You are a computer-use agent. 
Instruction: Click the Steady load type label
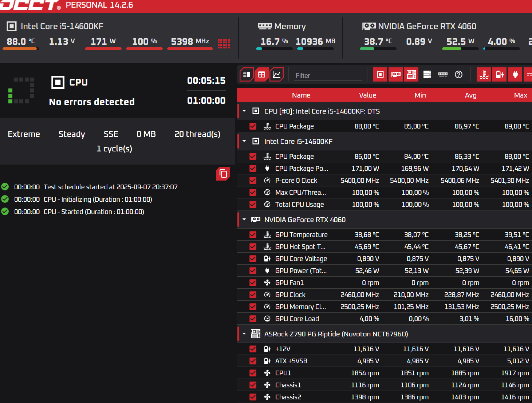tap(72, 134)
